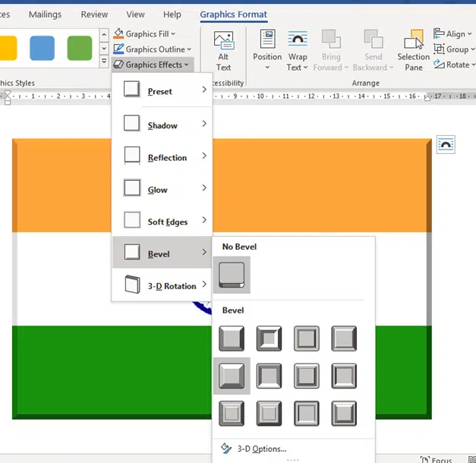This screenshot has height=463, width=476.
Task: Apply third bevel in second row
Action: (307, 376)
